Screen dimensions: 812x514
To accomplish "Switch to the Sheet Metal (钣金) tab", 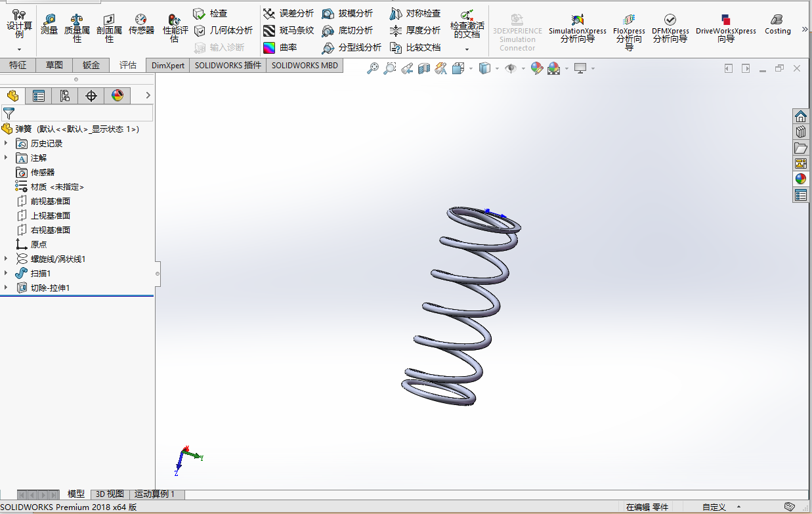I will (x=91, y=65).
